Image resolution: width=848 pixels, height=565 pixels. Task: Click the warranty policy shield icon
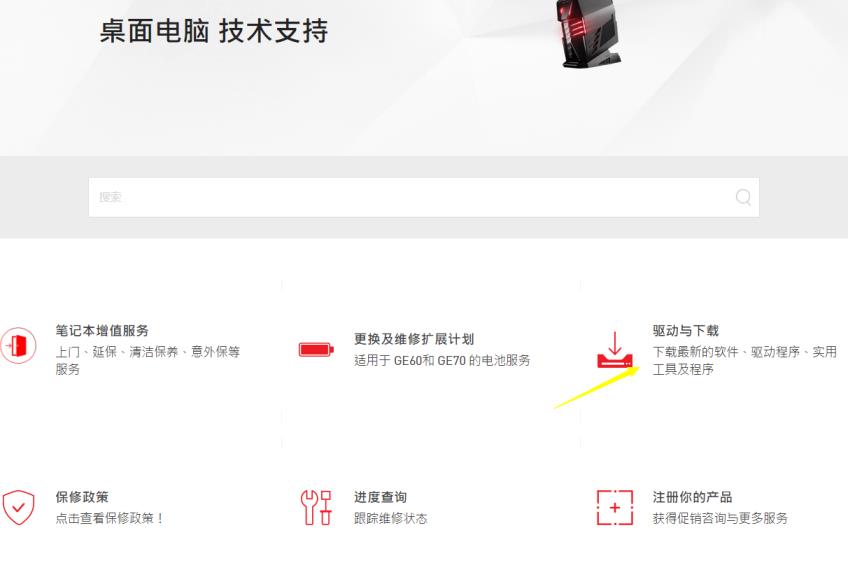click(x=18, y=507)
